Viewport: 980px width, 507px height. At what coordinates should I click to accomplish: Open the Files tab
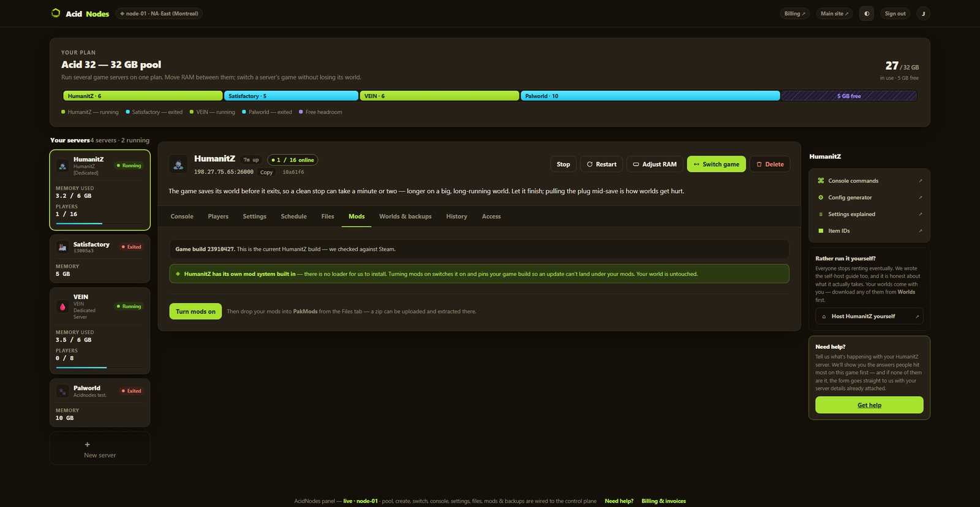click(x=328, y=216)
